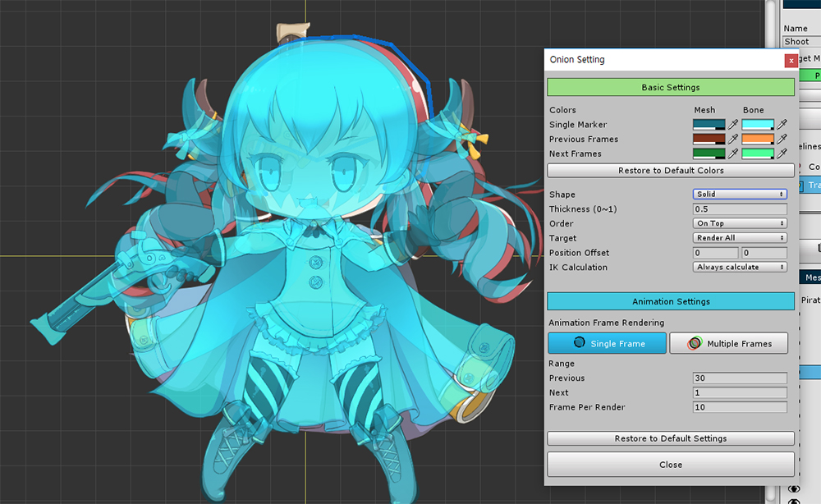Pick Previous Frames bone color with eyedropper
This screenshot has width=821, height=504.
point(782,139)
